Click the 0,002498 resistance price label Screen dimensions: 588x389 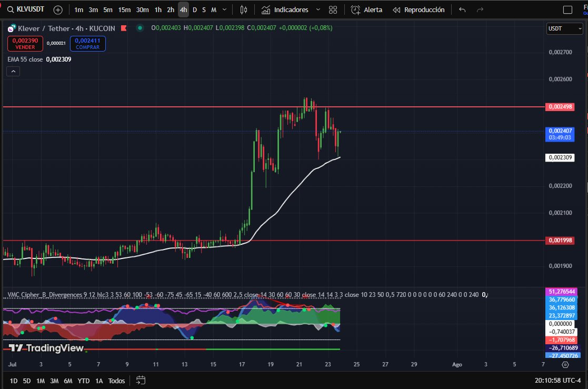(x=560, y=107)
